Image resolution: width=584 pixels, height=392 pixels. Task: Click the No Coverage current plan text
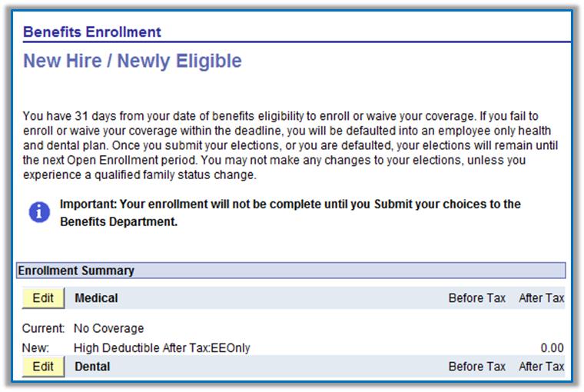pos(109,328)
